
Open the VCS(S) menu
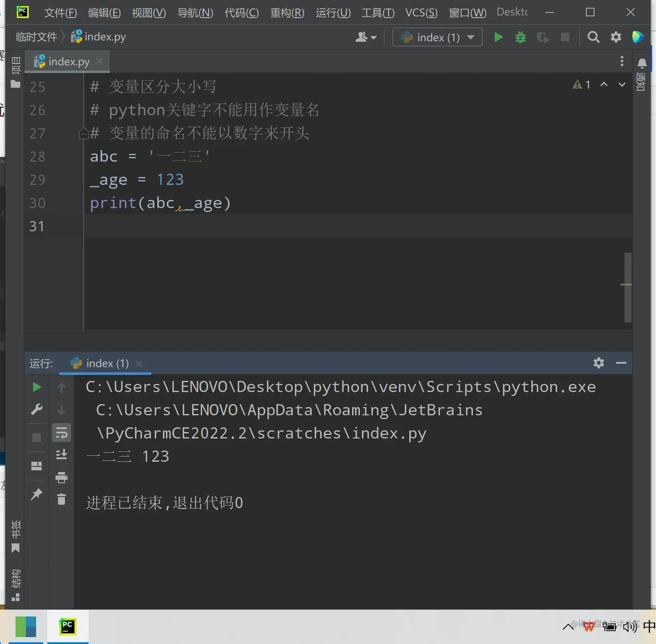point(421,13)
